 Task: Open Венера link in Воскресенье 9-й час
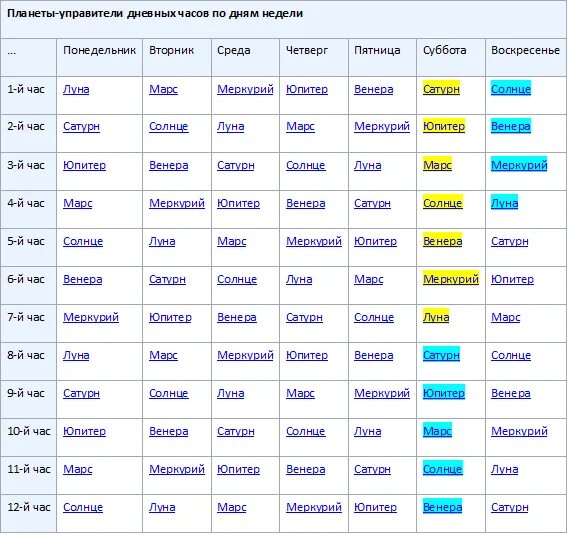[x=511, y=393]
